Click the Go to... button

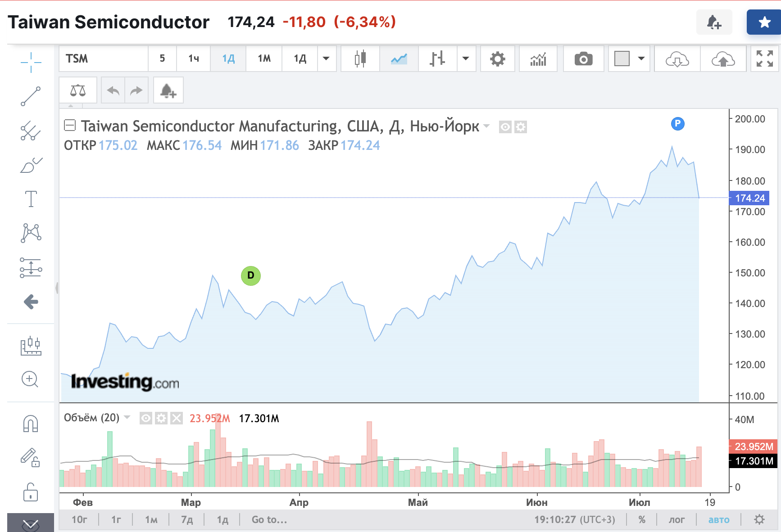tap(269, 520)
